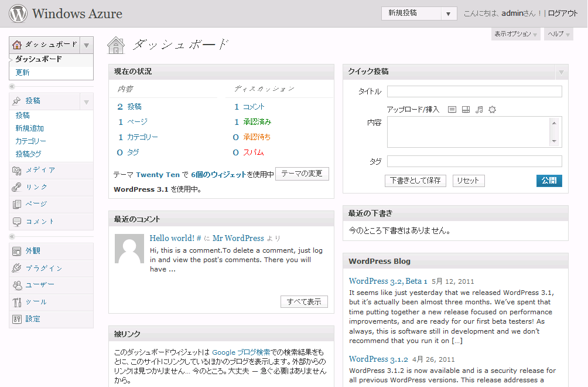This screenshot has width=588, height=387.
Task: Select ダッシュボード submenu item
Action: pyautogui.click(x=38, y=59)
